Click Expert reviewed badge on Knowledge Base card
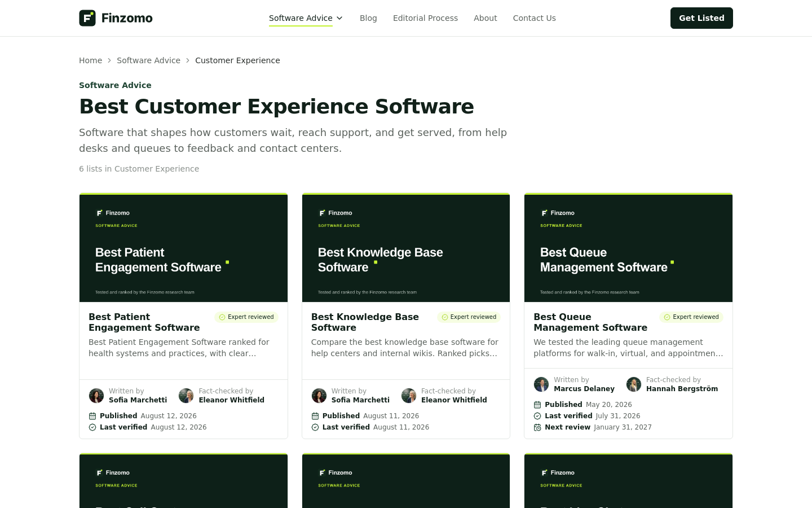Viewport: 812px width, 508px height. click(x=469, y=317)
